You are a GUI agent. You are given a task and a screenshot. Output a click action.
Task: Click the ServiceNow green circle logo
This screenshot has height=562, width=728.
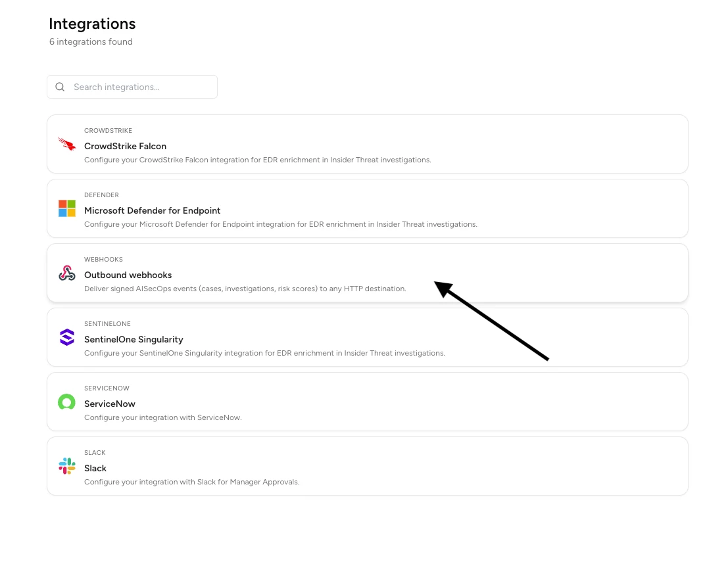pyautogui.click(x=66, y=402)
